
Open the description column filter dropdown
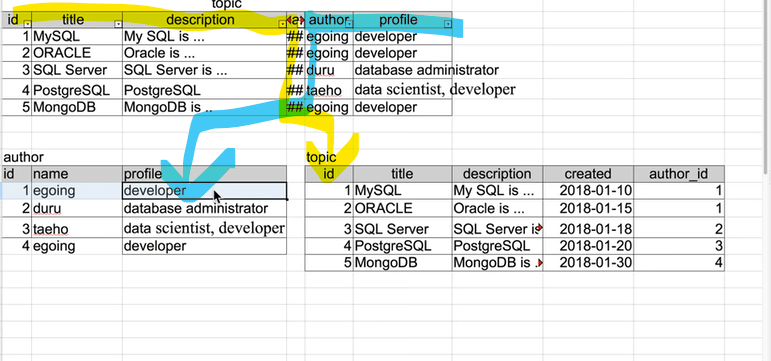click(x=282, y=23)
